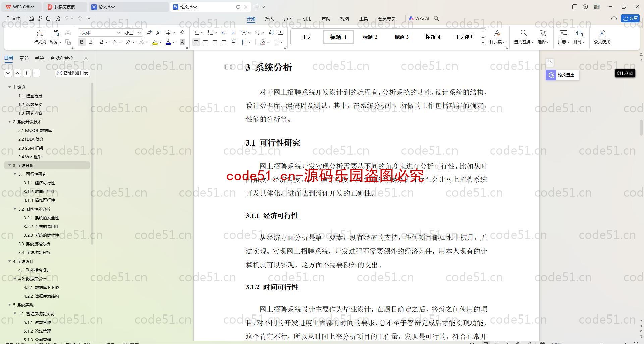
Task: Click Smart Recognize TOC (智能识别目录) button
Action: pos(72,73)
